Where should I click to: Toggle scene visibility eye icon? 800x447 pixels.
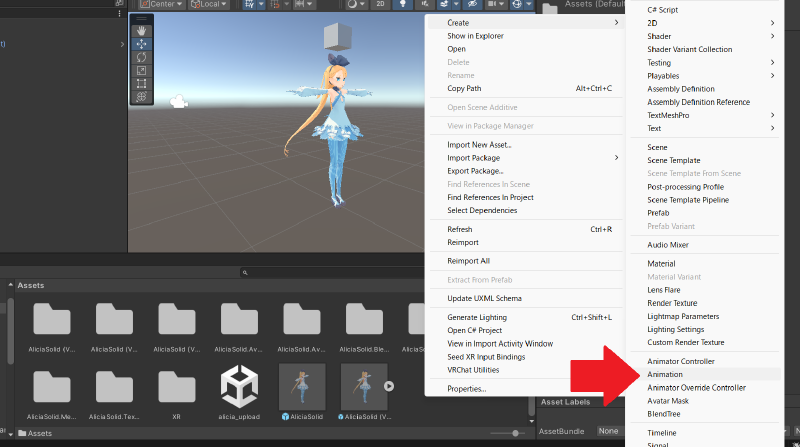tap(474, 5)
